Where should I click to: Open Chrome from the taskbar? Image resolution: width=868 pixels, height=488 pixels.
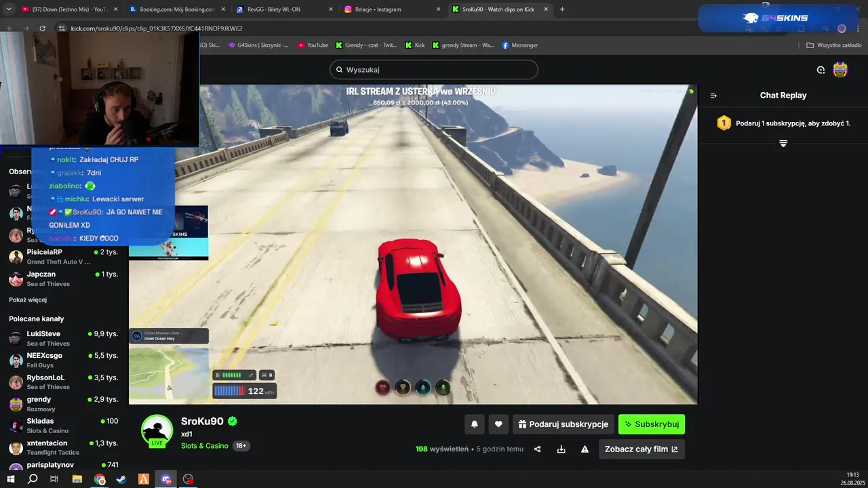pyautogui.click(x=100, y=479)
